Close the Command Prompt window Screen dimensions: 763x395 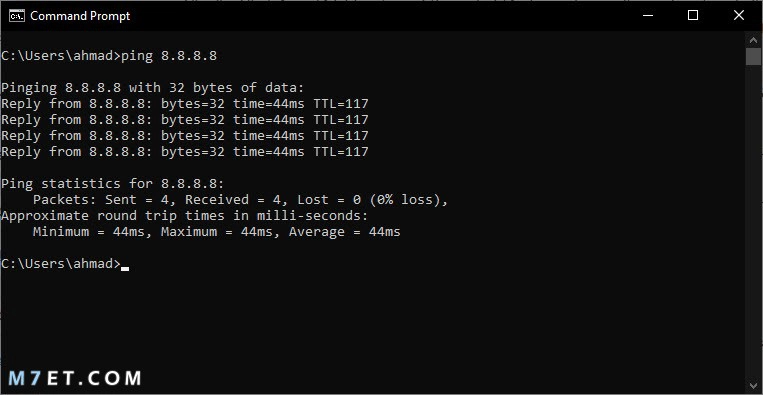pos(738,16)
